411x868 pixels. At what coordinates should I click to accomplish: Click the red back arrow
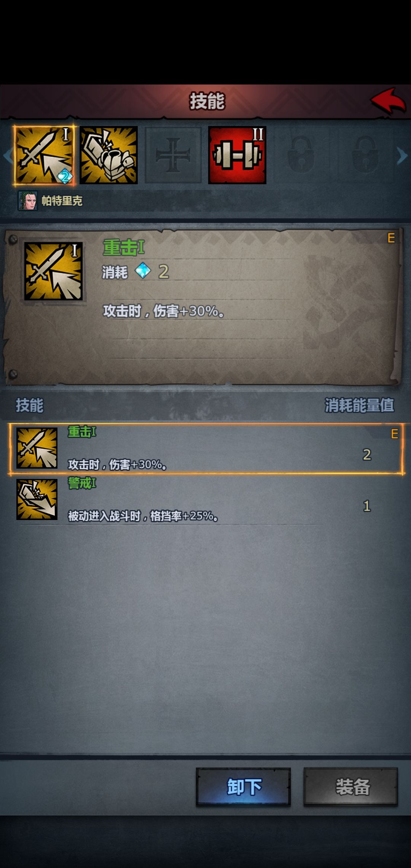pyautogui.click(x=388, y=101)
